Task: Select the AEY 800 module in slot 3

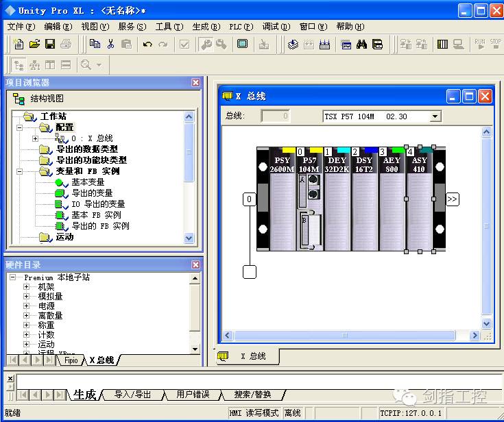Action: [392, 199]
